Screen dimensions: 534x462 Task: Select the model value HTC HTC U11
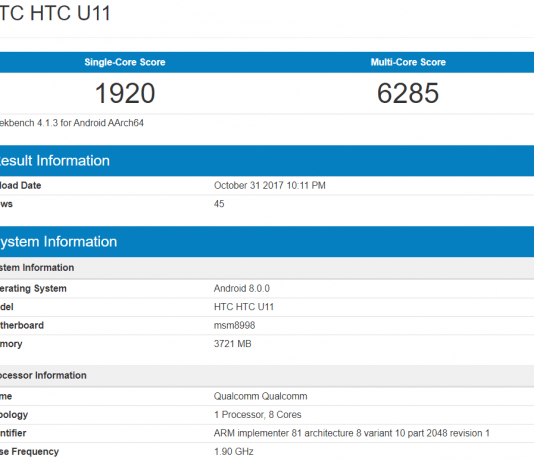tap(244, 307)
